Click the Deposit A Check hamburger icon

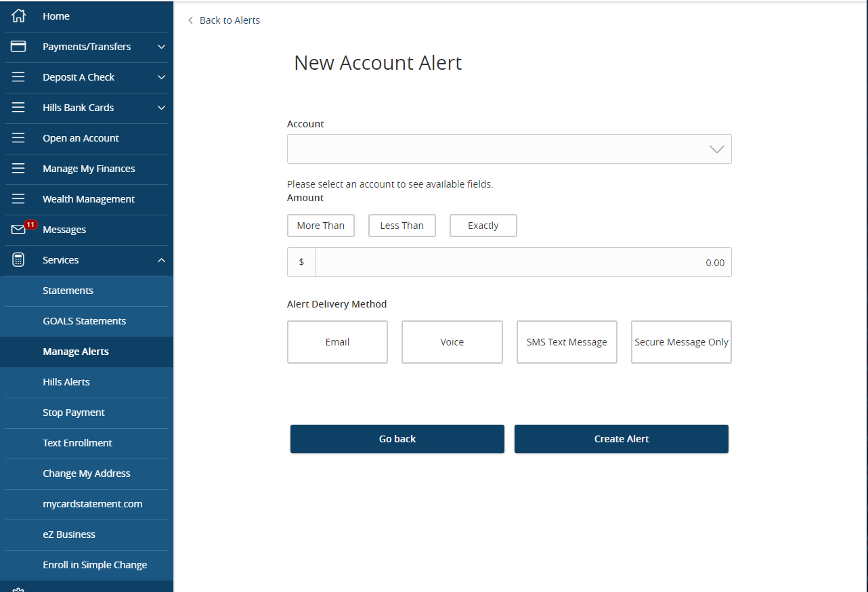point(18,77)
